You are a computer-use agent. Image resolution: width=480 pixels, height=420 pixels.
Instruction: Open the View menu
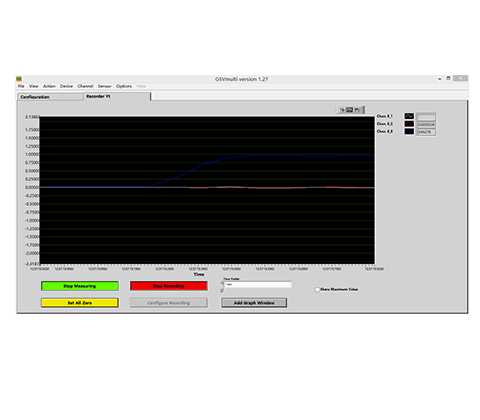pyautogui.click(x=34, y=86)
